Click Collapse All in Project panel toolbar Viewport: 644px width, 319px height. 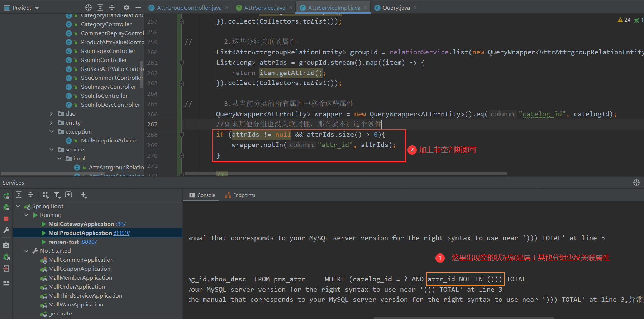tap(112, 8)
